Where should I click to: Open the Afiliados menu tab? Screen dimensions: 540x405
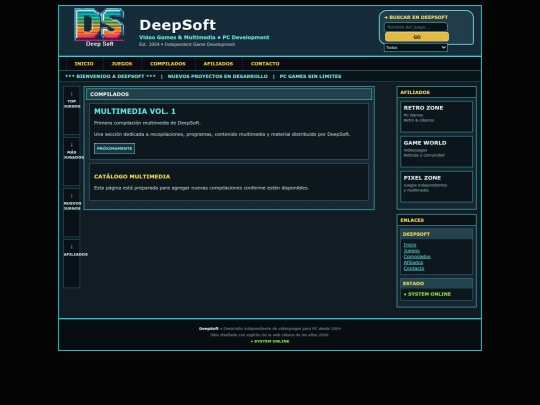(218, 64)
